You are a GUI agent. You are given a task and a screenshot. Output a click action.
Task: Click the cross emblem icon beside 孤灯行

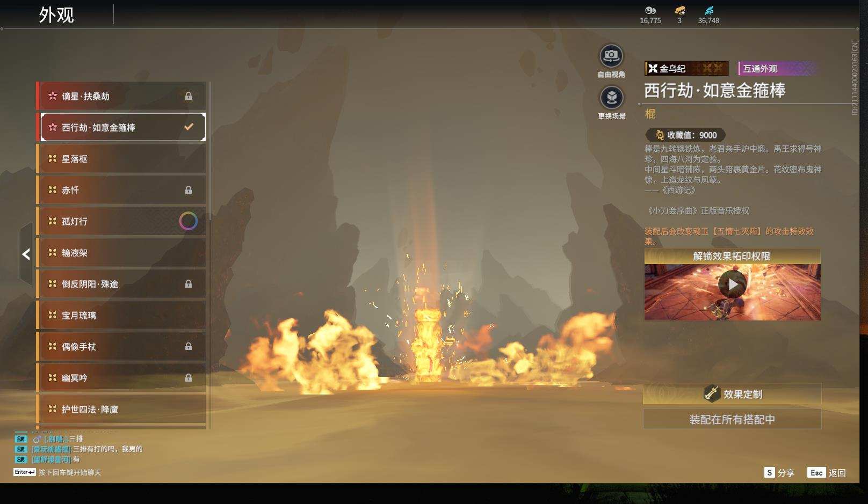(53, 221)
